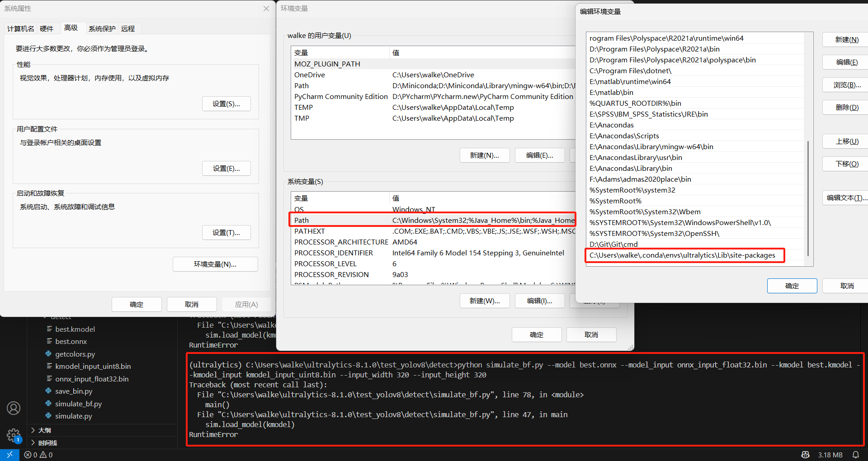Open simulate_bf.py in the explorer
Viewport: 868px width, 461px height.
click(78, 404)
